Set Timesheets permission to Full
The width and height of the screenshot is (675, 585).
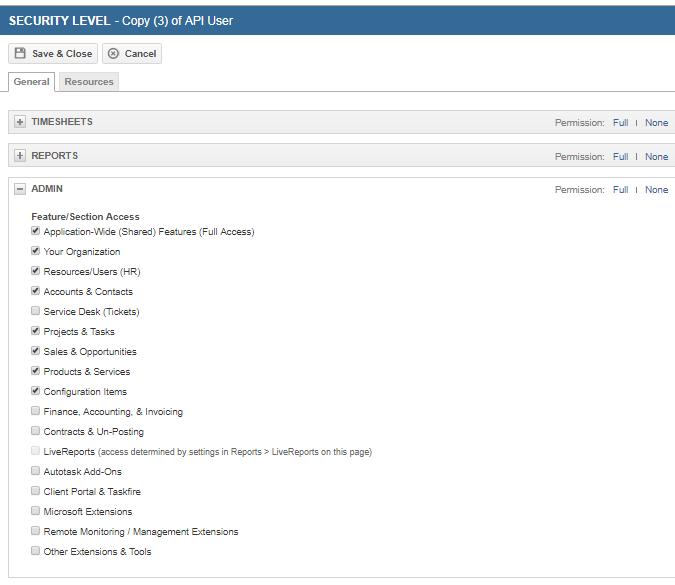[620, 123]
